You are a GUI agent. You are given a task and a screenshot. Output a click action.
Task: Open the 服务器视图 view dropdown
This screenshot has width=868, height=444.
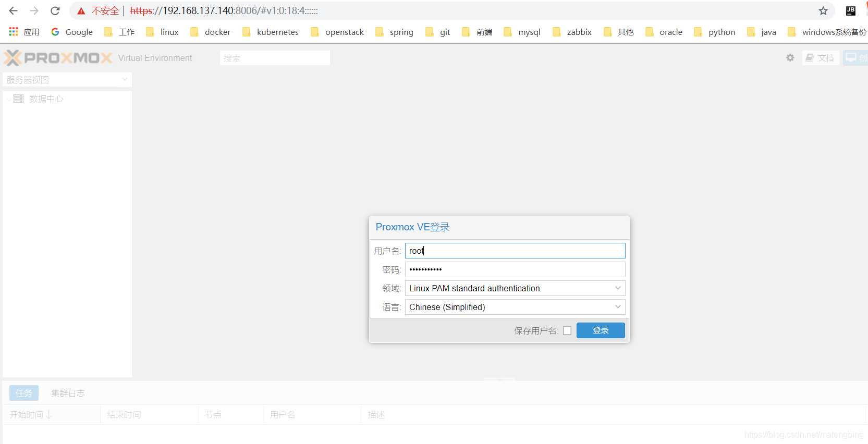coord(67,80)
